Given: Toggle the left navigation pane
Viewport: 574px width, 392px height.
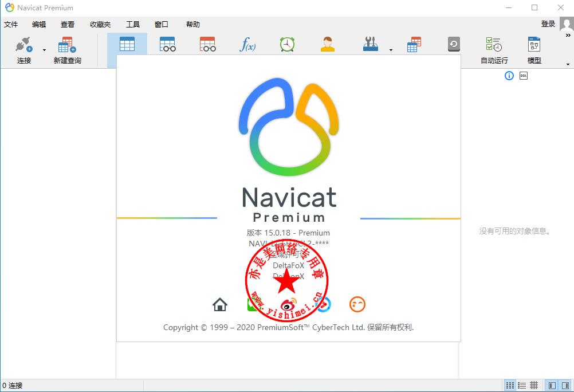Looking at the screenshot, I should [552, 385].
